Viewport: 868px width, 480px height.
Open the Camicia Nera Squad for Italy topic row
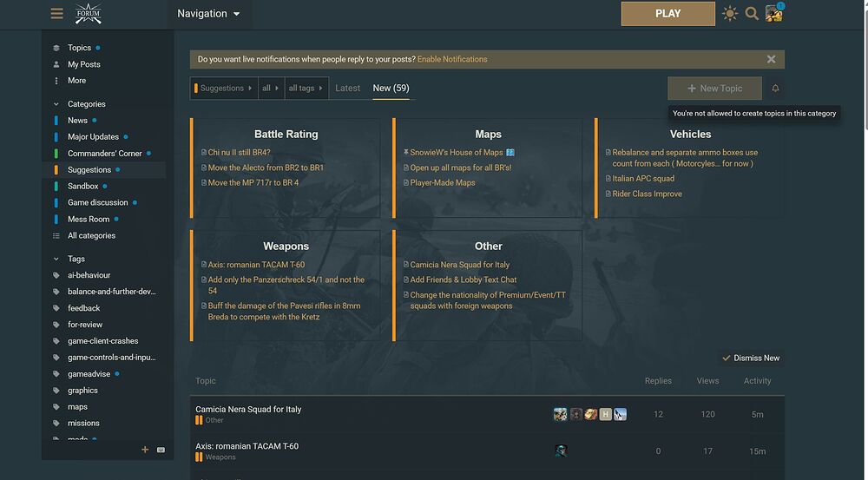coord(248,410)
